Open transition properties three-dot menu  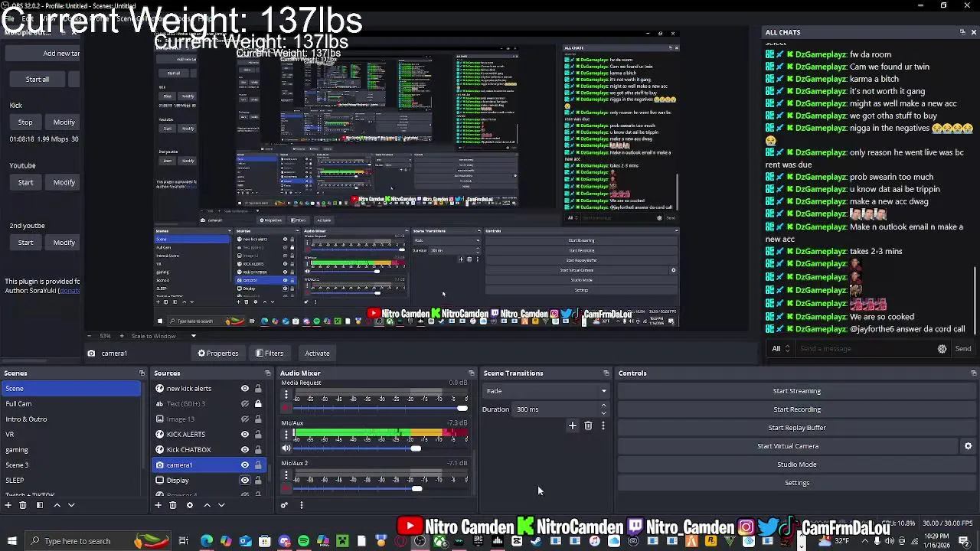[603, 425]
